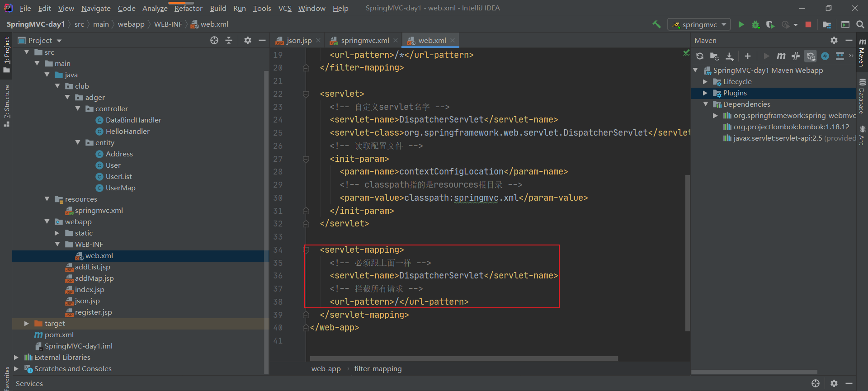The width and height of the screenshot is (868, 391).
Task: Toggle Maven Offline Mode icon
Action: point(796,56)
